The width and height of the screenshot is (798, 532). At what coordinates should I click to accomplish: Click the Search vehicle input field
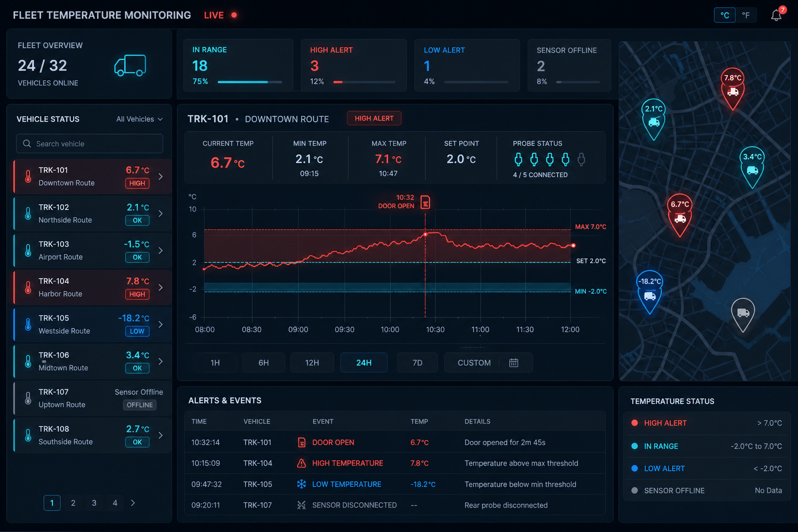(x=89, y=143)
